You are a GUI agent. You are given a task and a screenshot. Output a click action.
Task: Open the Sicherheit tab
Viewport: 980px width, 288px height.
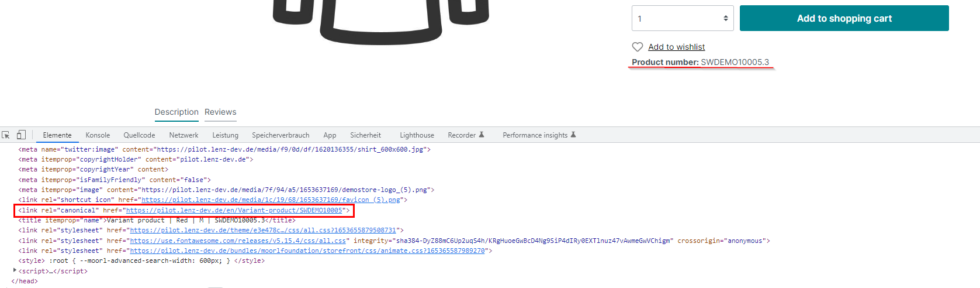tap(365, 135)
